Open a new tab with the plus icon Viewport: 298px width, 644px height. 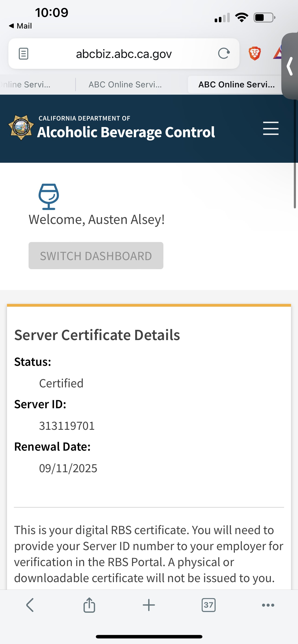(149, 605)
